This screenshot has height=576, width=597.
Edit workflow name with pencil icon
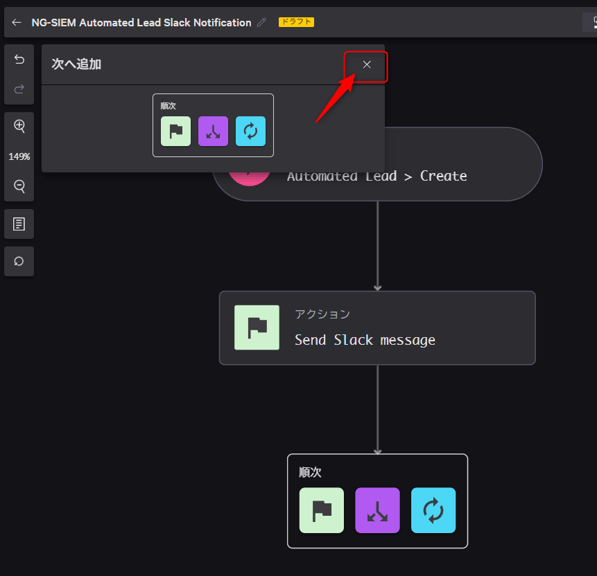pos(261,22)
